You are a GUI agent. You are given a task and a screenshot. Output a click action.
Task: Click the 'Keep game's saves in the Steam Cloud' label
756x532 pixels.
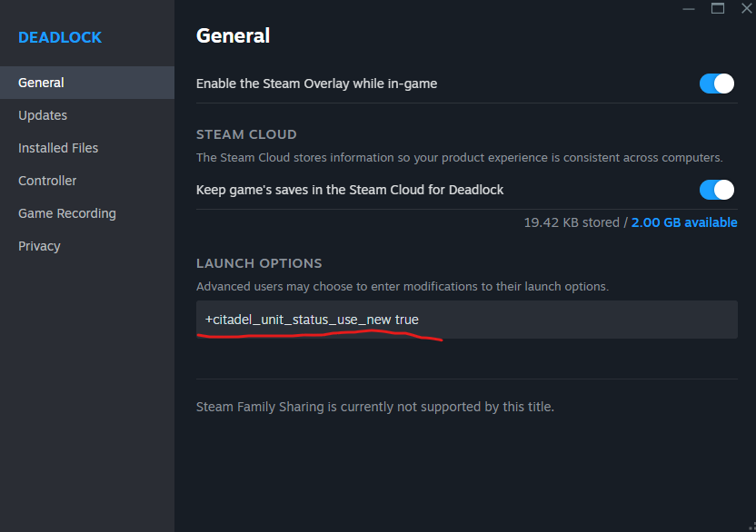[x=350, y=190]
